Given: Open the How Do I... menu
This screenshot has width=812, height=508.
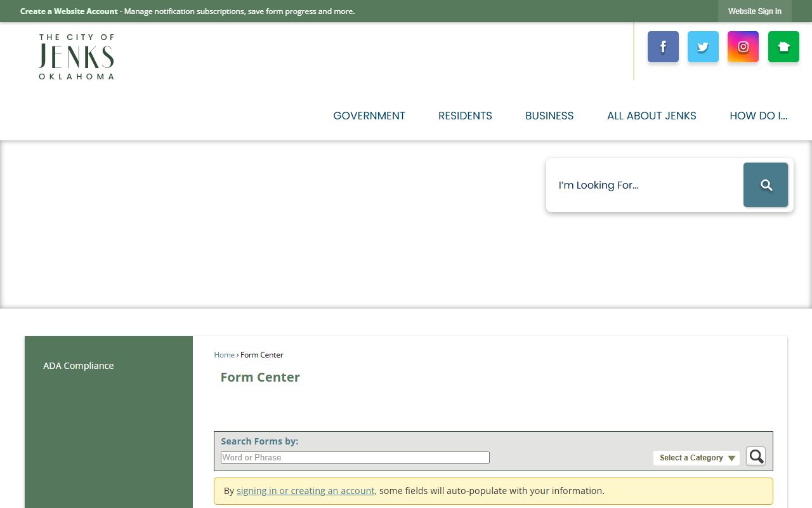Looking at the screenshot, I should pos(758,116).
